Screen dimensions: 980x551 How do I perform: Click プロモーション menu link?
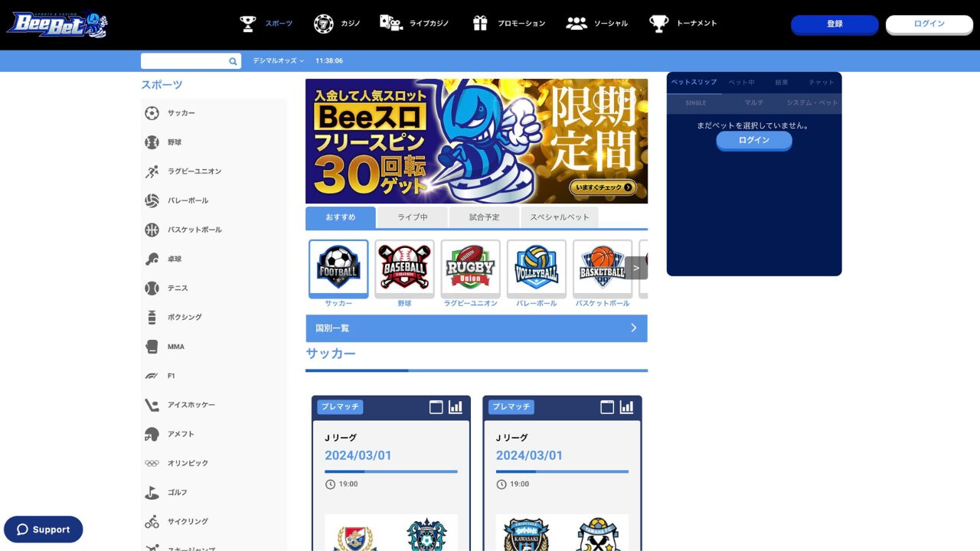click(x=521, y=24)
